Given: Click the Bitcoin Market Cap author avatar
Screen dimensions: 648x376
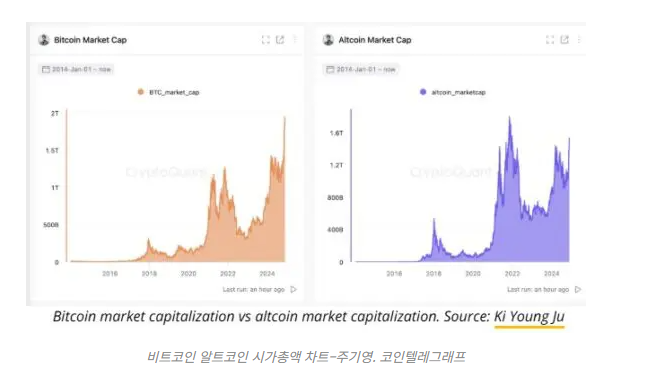Looking at the screenshot, I should (44, 40).
